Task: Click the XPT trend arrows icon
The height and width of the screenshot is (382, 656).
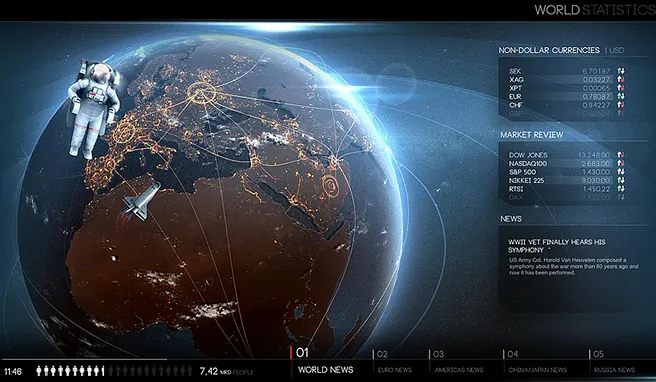Action: coord(620,88)
